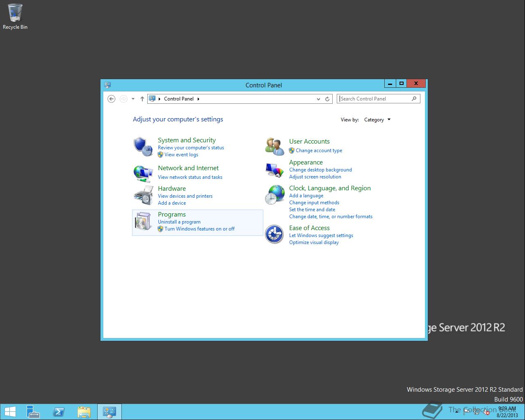Open the View by Category dropdown
Image resolution: width=525 pixels, height=420 pixels.
point(377,120)
